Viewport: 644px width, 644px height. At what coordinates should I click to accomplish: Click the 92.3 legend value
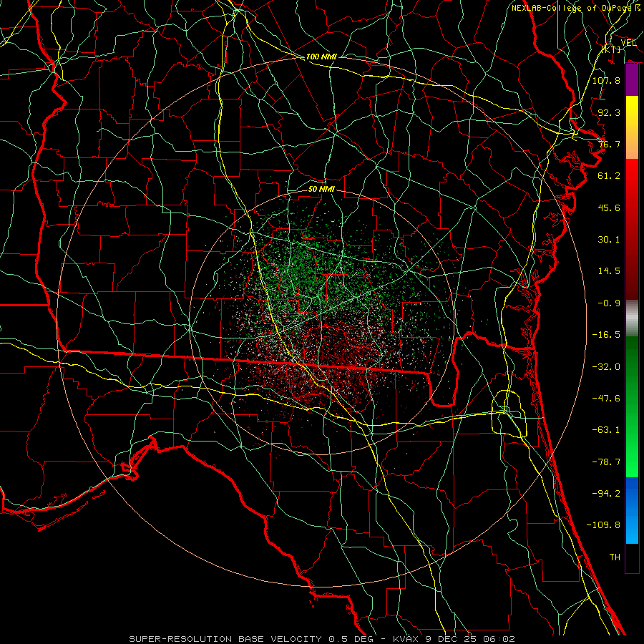tap(609, 112)
